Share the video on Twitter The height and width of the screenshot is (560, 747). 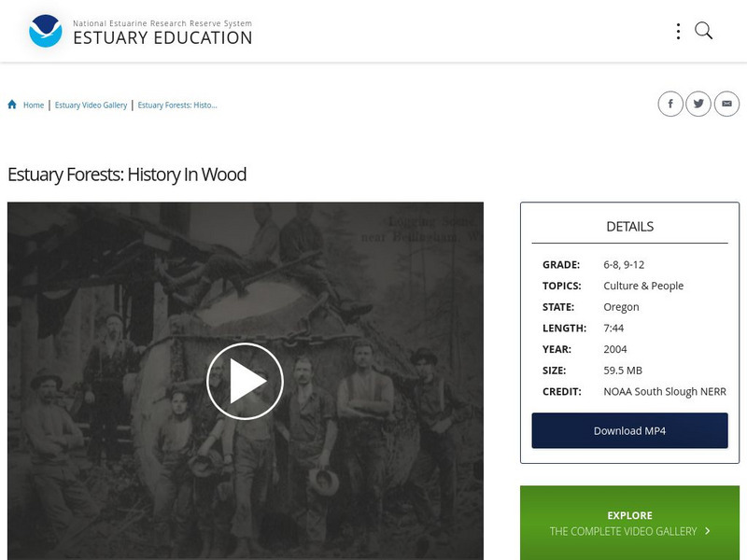pyautogui.click(x=699, y=104)
